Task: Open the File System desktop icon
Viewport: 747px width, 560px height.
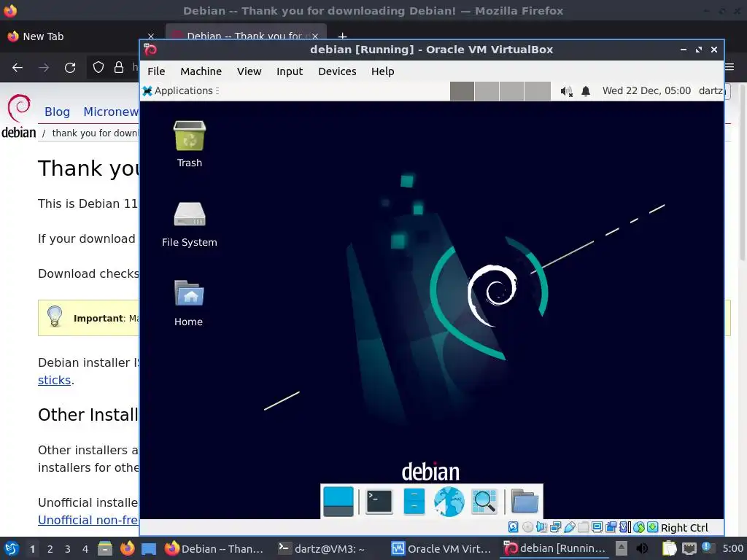Action: (x=189, y=223)
